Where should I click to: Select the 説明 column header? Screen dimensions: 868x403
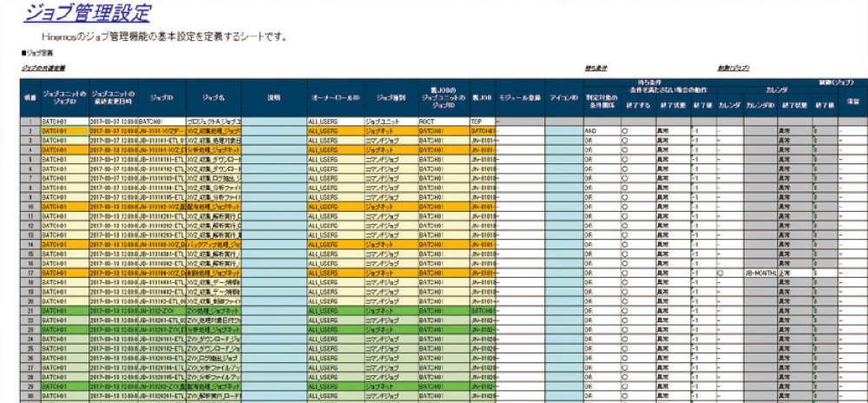274,97
